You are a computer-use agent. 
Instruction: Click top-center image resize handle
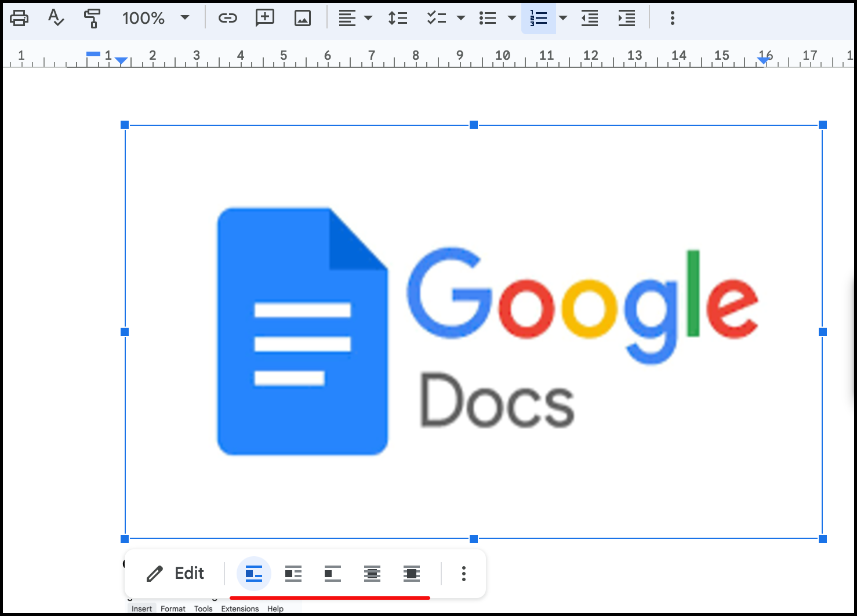[x=474, y=125]
